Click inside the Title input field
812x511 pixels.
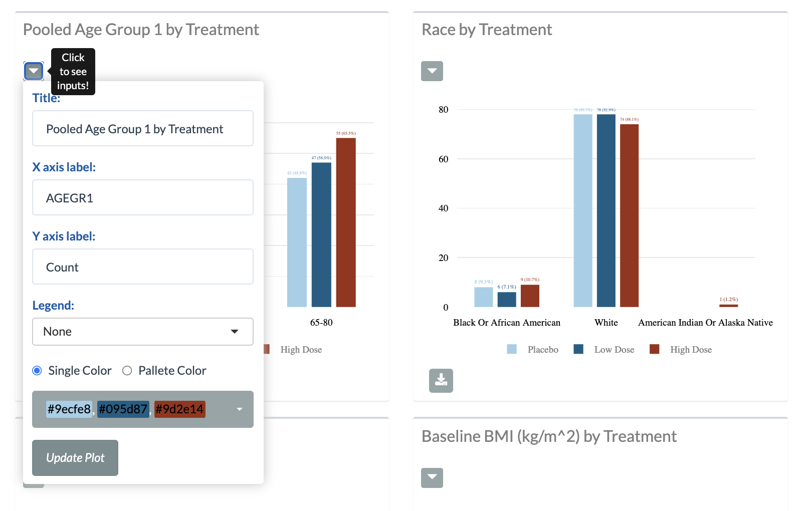click(x=142, y=129)
